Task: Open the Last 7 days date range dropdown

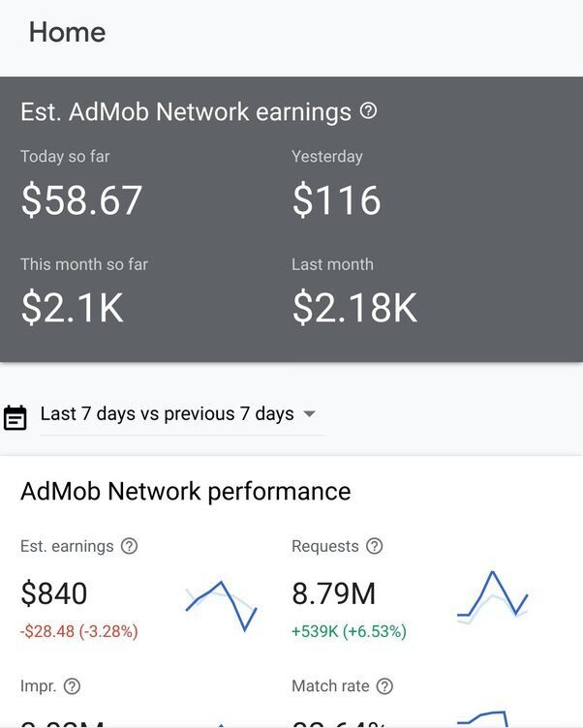Action: [167, 414]
